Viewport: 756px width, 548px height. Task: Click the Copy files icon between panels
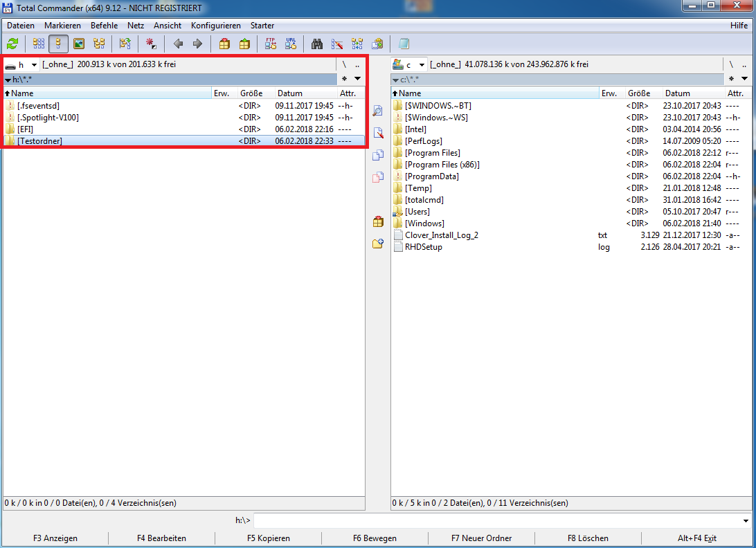(x=378, y=155)
